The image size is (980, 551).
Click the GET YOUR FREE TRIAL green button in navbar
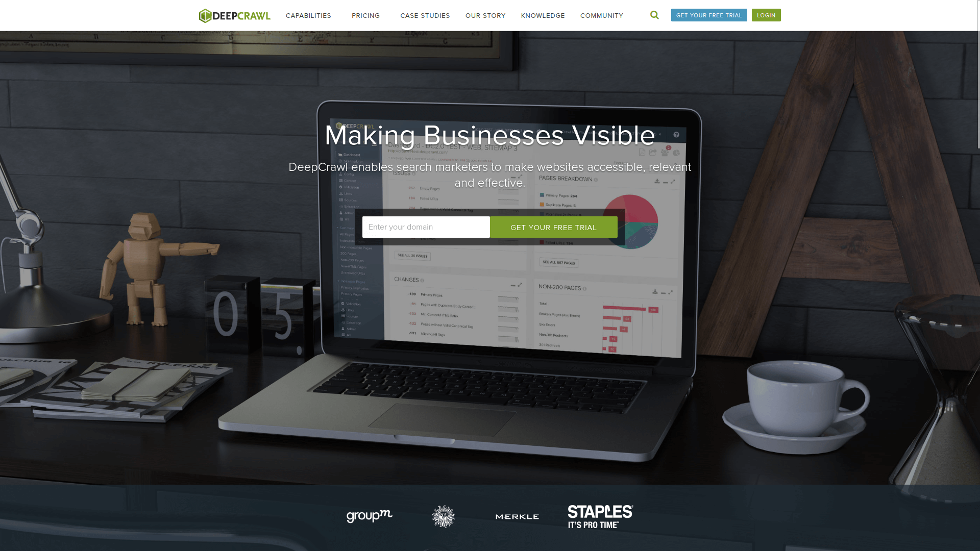coord(709,15)
